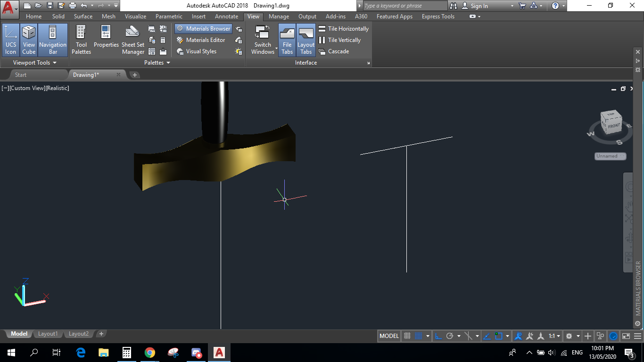Click the QuickCalc calculator palette icon

pyautogui.click(x=163, y=40)
